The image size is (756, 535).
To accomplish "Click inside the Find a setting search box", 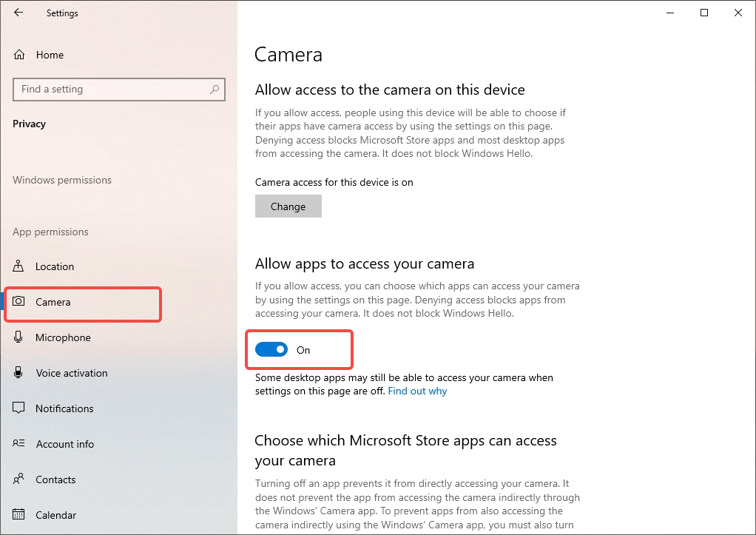I will 104,89.
